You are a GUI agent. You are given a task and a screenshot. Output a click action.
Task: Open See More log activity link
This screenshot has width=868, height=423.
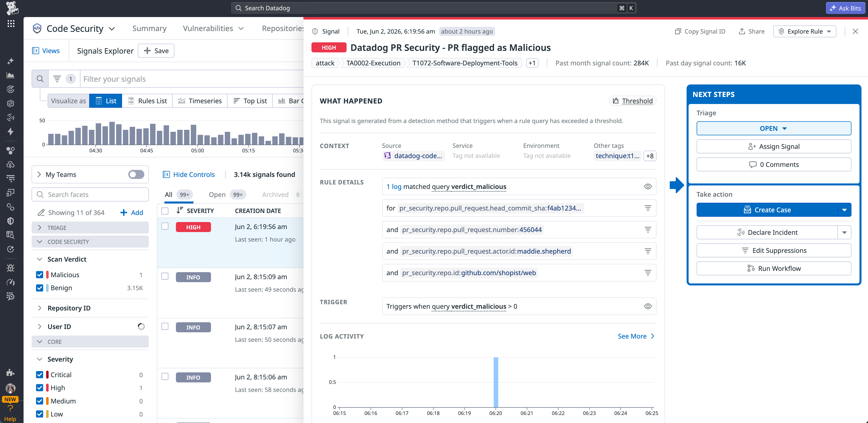coord(636,336)
